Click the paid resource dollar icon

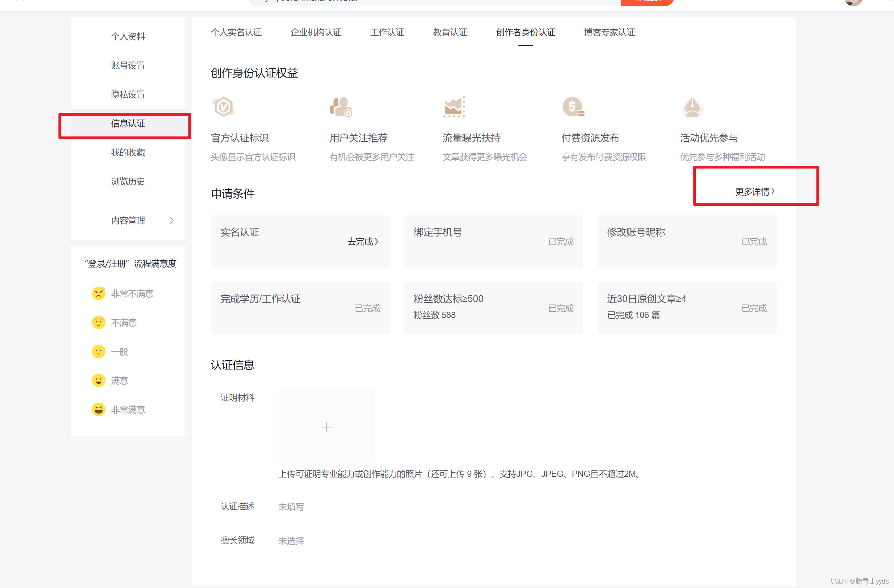[573, 107]
